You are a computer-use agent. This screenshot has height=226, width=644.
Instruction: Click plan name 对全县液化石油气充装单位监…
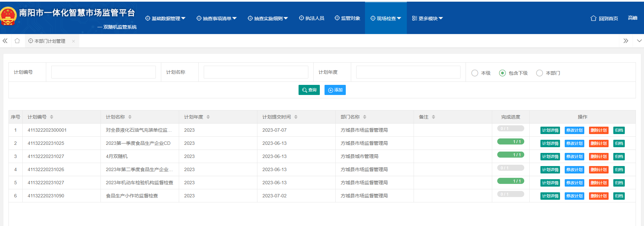[x=139, y=130]
